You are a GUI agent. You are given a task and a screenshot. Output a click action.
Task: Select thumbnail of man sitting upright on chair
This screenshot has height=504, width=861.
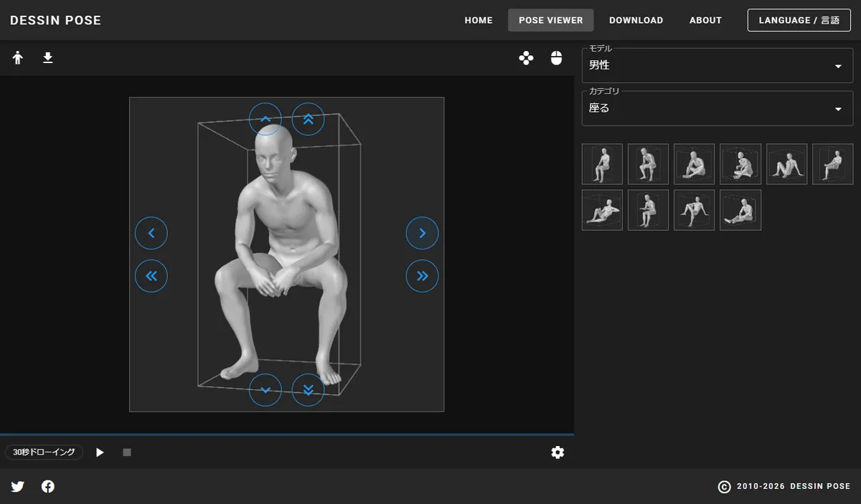point(602,164)
